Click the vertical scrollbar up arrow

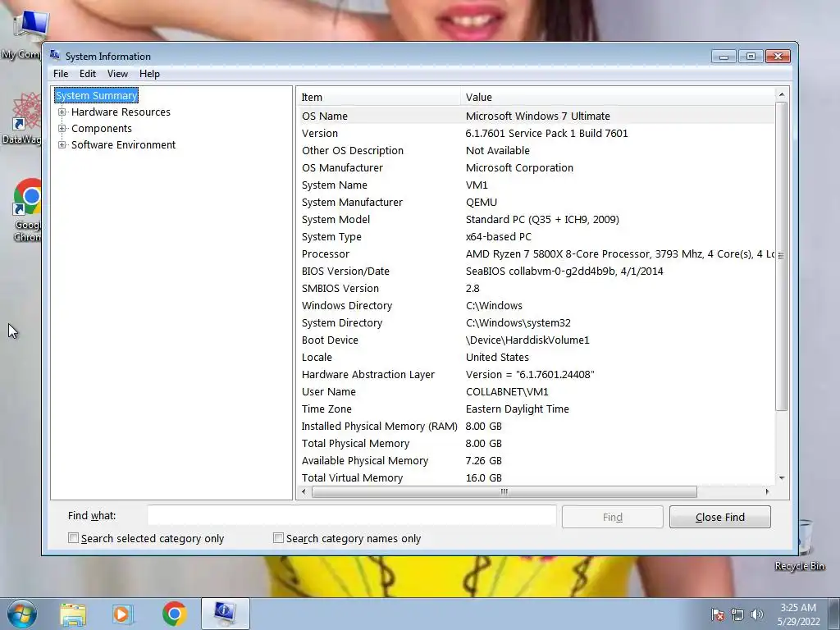coord(782,95)
